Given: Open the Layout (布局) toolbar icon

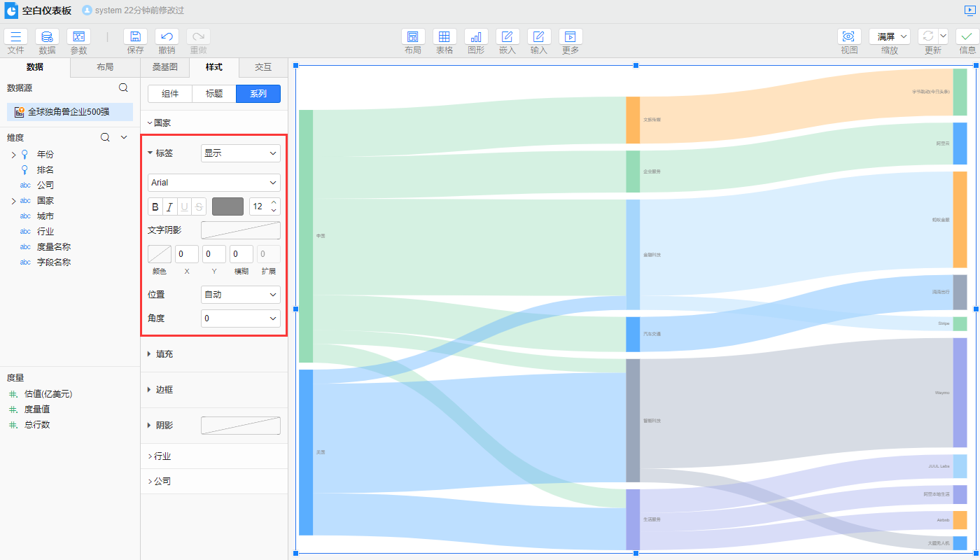Looking at the screenshot, I should (x=413, y=37).
